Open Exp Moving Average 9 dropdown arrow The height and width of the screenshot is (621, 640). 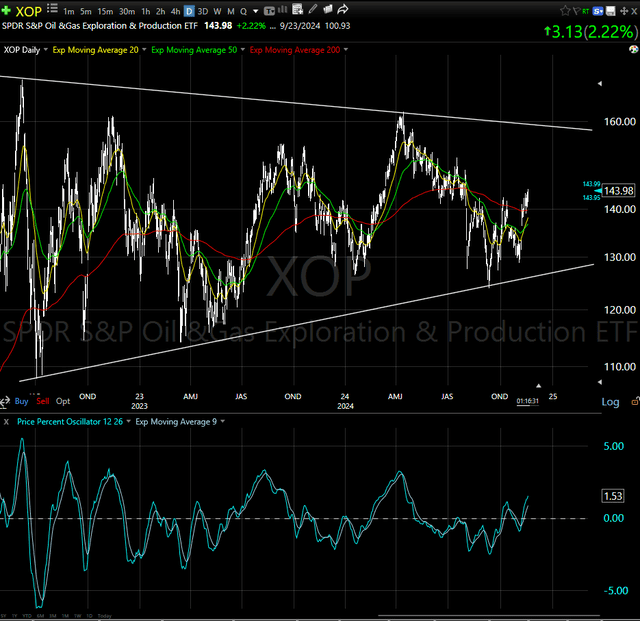click(222, 421)
